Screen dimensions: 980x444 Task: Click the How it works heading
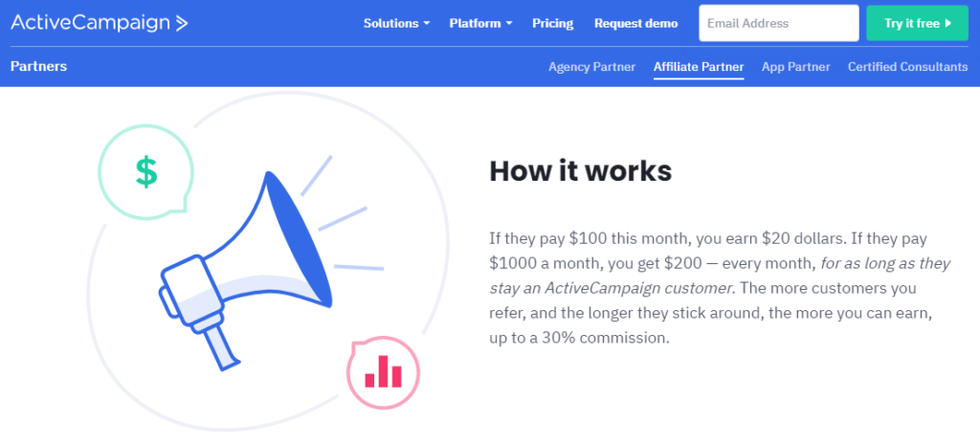pyautogui.click(x=581, y=171)
